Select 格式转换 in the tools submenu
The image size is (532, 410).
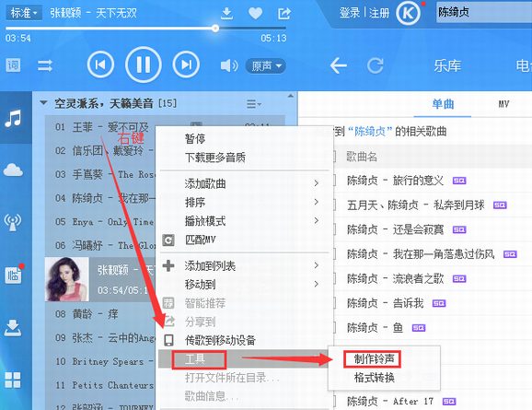click(374, 378)
